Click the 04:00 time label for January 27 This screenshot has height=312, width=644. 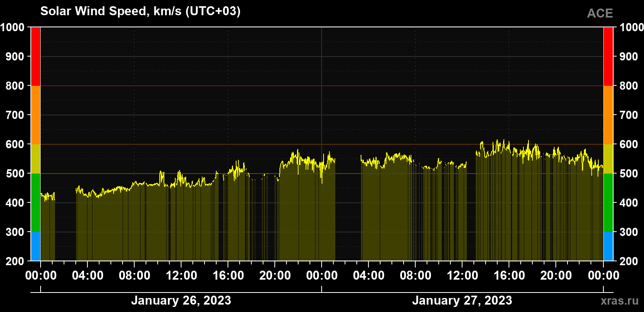[x=369, y=276]
